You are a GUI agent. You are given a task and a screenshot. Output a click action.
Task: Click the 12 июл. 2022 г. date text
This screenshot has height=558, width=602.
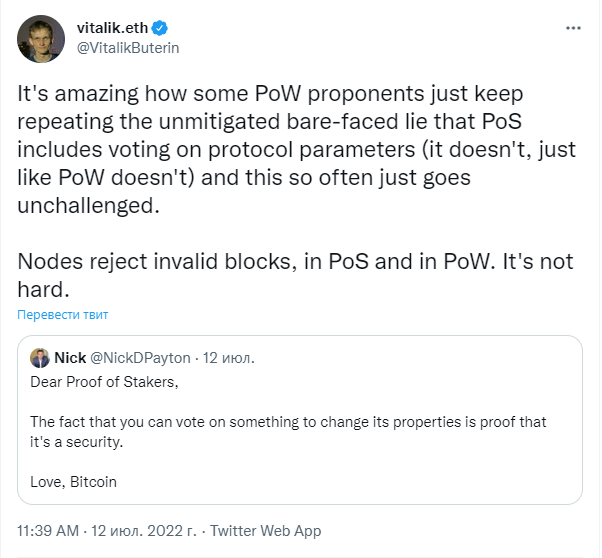tap(144, 531)
